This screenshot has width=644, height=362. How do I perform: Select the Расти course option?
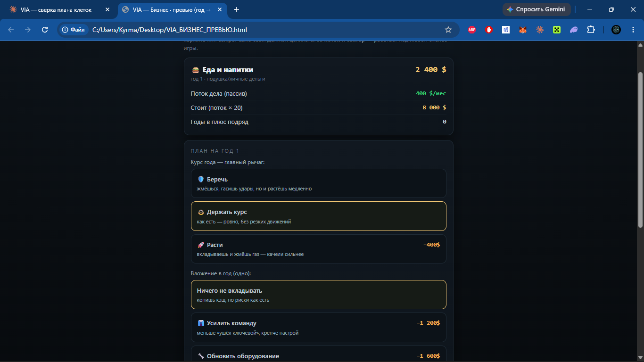click(318, 249)
